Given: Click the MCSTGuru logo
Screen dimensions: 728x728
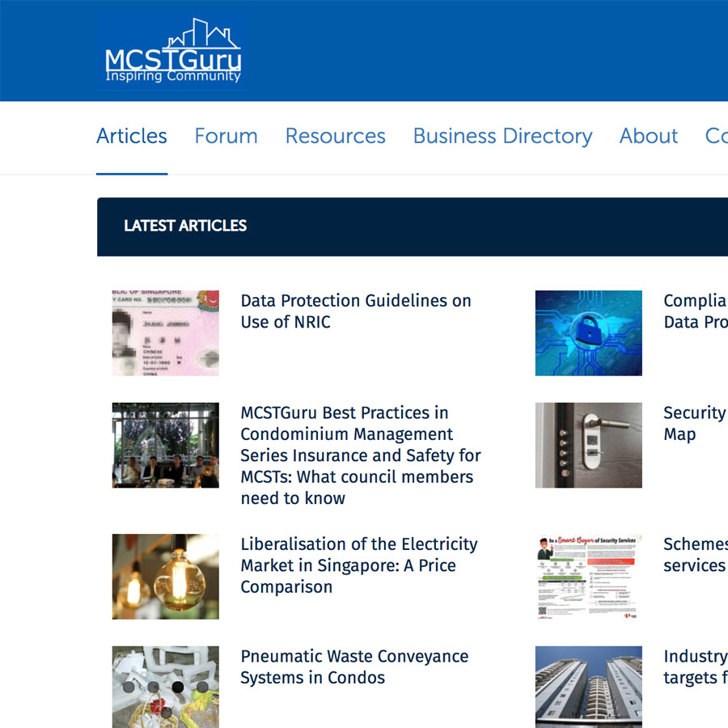Looking at the screenshot, I should click(x=172, y=52).
